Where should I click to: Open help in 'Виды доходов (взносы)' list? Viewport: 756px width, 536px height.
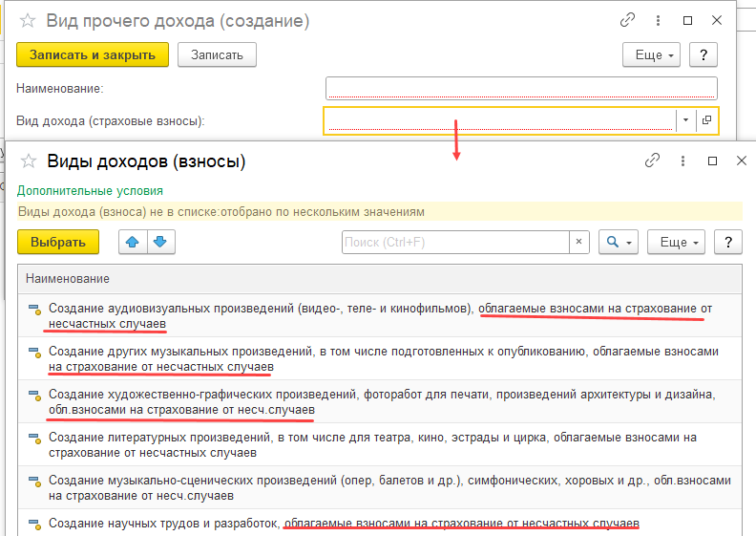pyautogui.click(x=728, y=242)
